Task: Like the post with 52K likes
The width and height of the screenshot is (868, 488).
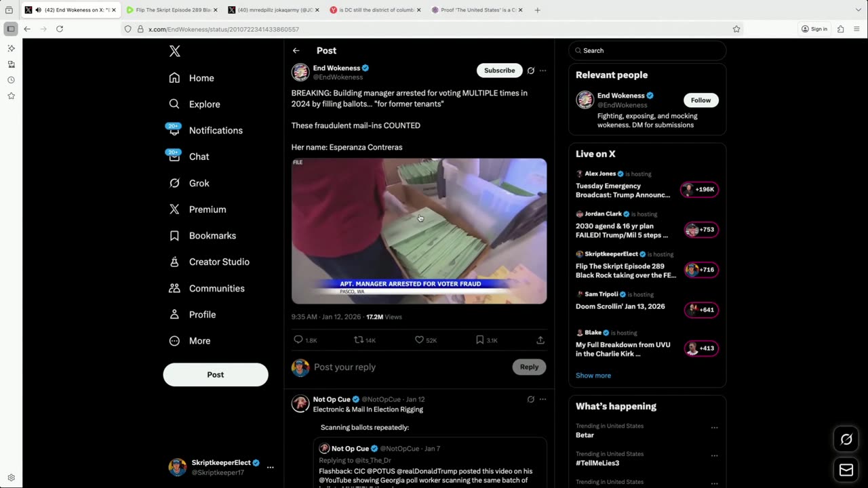Action: (419, 340)
